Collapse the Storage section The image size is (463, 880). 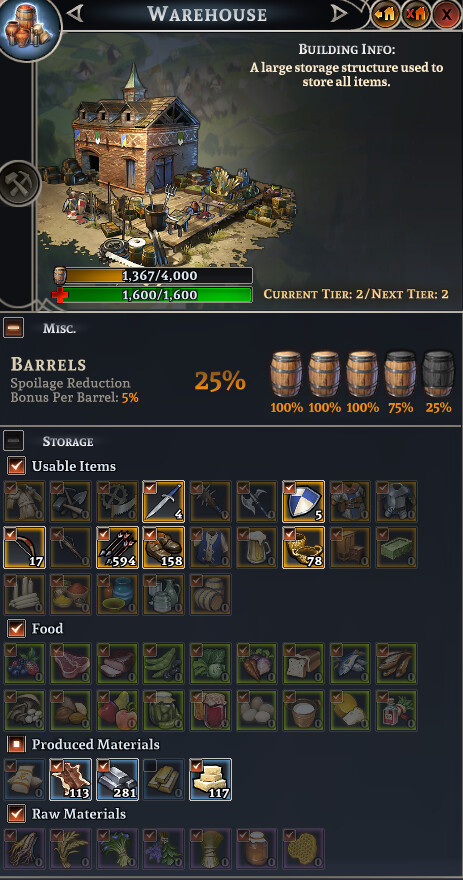pos(13,441)
